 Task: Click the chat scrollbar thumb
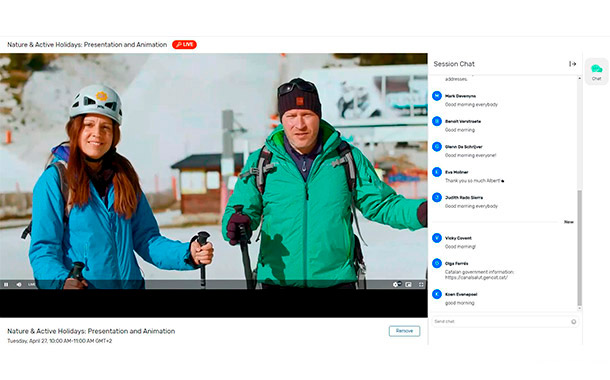(579, 248)
